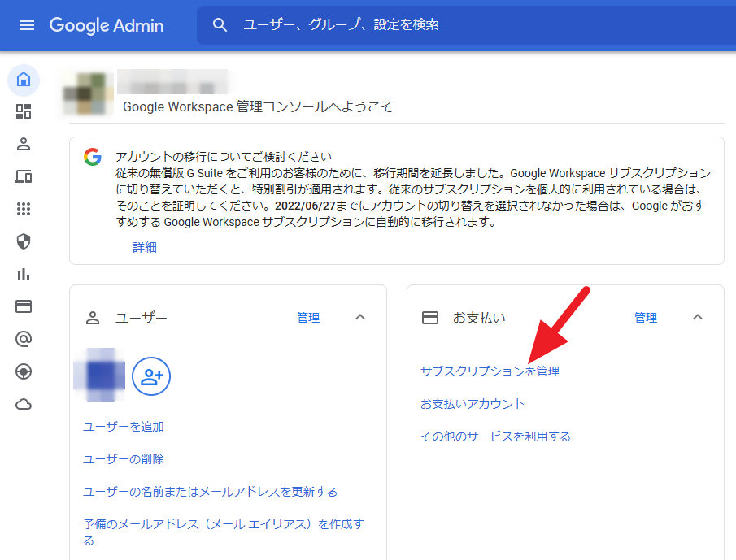The width and height of the screenshot is (736, 560).
Task: Open the ユーザーの削除 link
Action: (x=124, y=459)
